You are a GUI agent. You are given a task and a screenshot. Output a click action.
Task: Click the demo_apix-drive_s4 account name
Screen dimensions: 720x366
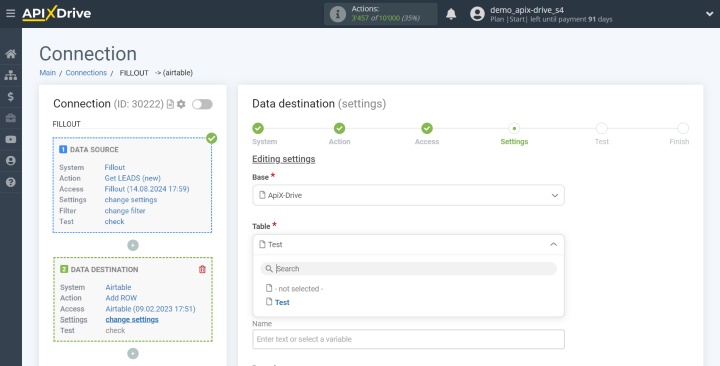(x=527, y=10)
